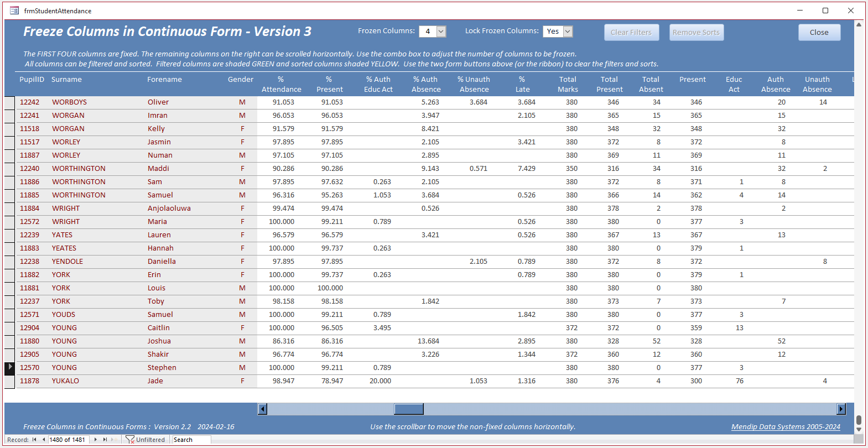Screen dimensions: 868x448
Task: Click the down arrow of the vertical scrollbar
Action: 859,429
